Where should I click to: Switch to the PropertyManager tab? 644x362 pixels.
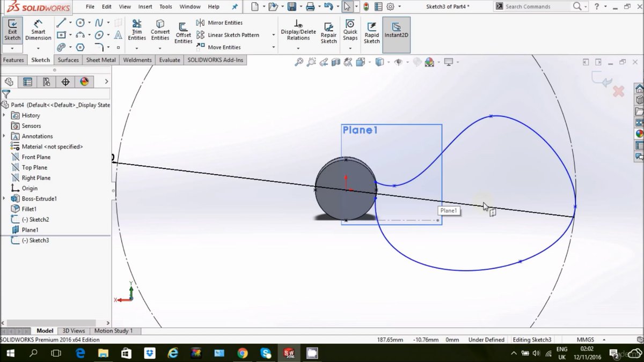[x=27, y=82]
